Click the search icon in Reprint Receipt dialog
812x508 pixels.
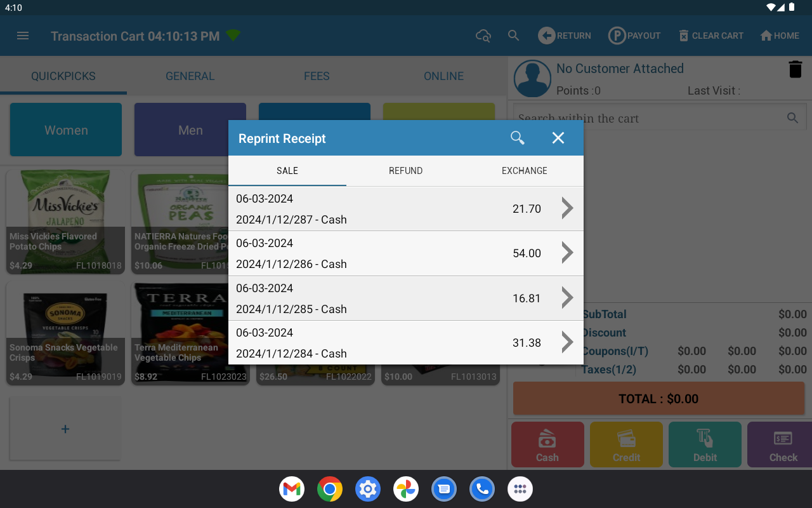(x=518, y=138)
